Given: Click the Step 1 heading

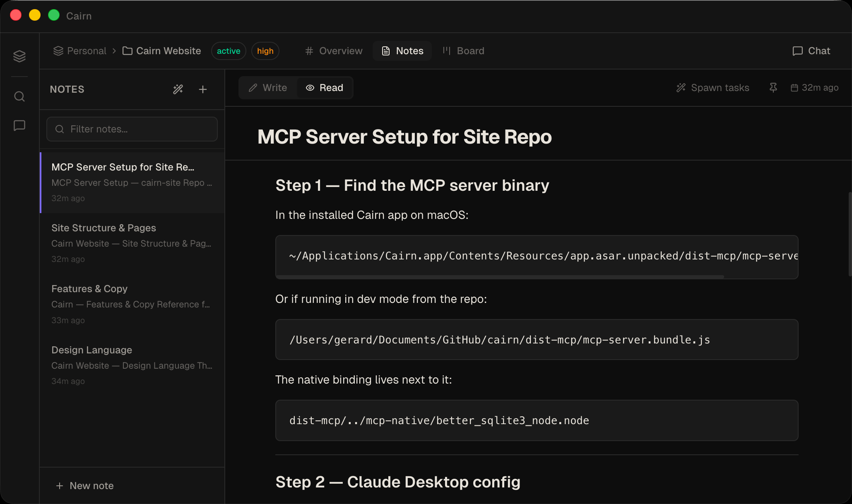Looking at the screenshot, I should click(412, 185).
